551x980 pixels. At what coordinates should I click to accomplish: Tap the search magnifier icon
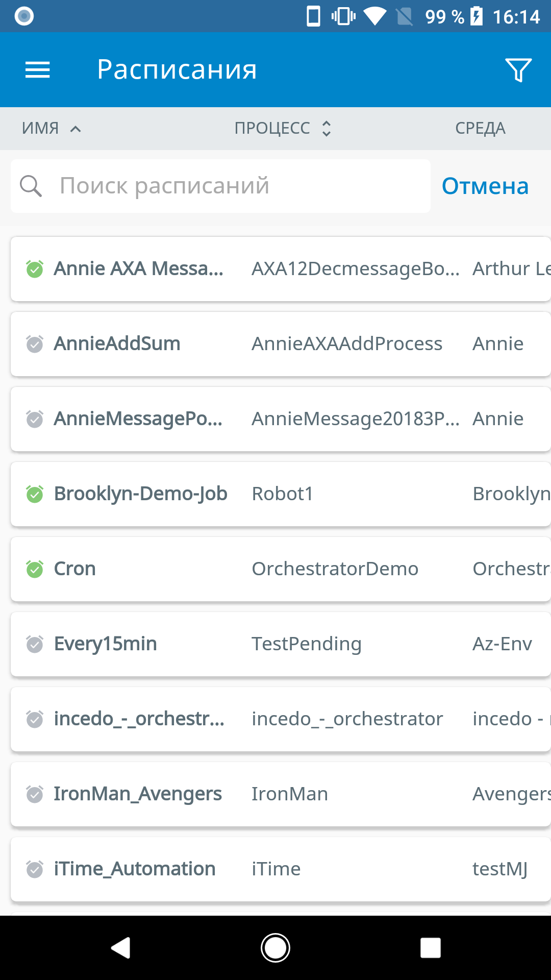(31, 186)
